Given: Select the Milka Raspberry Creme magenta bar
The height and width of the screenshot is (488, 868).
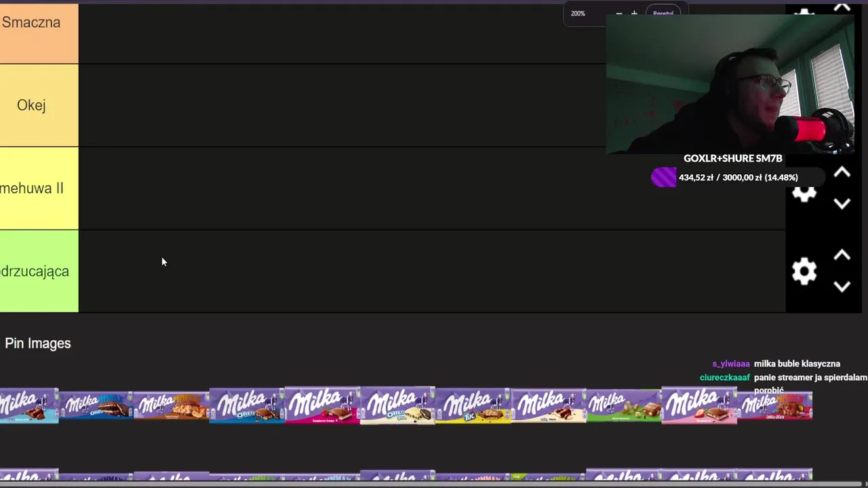Looking at the screenshot, I should pyautogui.click(x=322, y=405).
